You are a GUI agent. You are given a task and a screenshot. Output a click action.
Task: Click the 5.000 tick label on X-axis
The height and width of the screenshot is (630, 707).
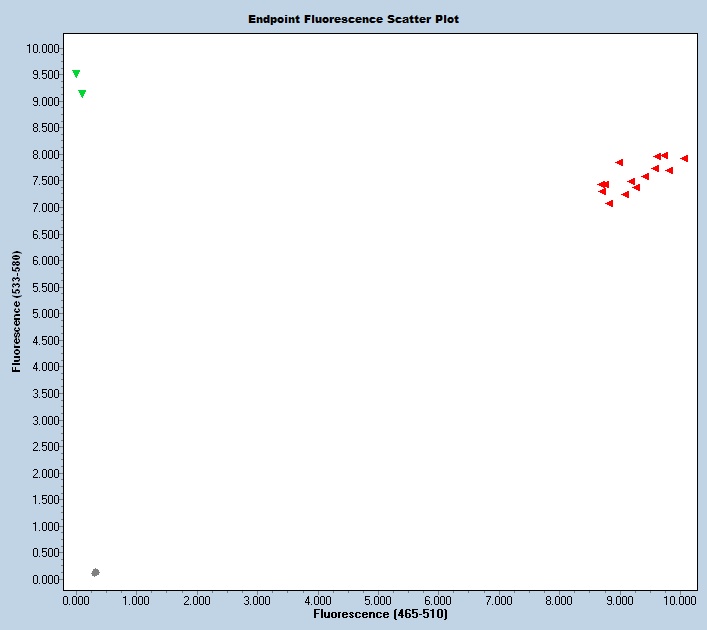tap(378, 600)
